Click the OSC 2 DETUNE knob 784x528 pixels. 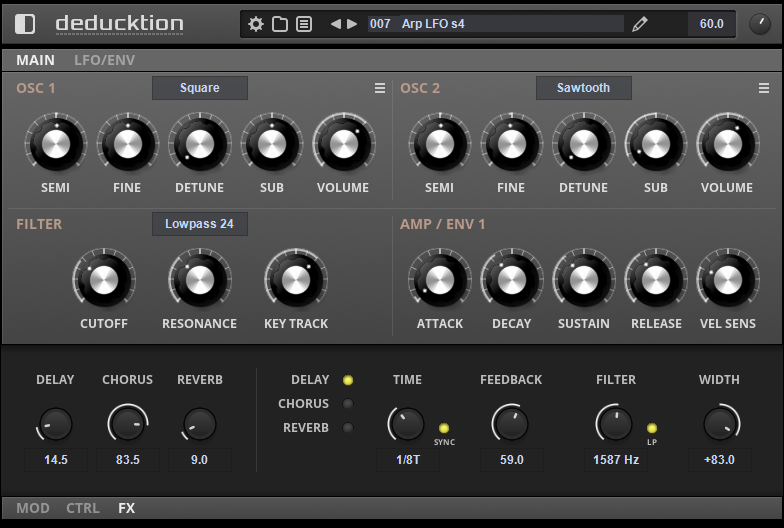tap(584, 144)
